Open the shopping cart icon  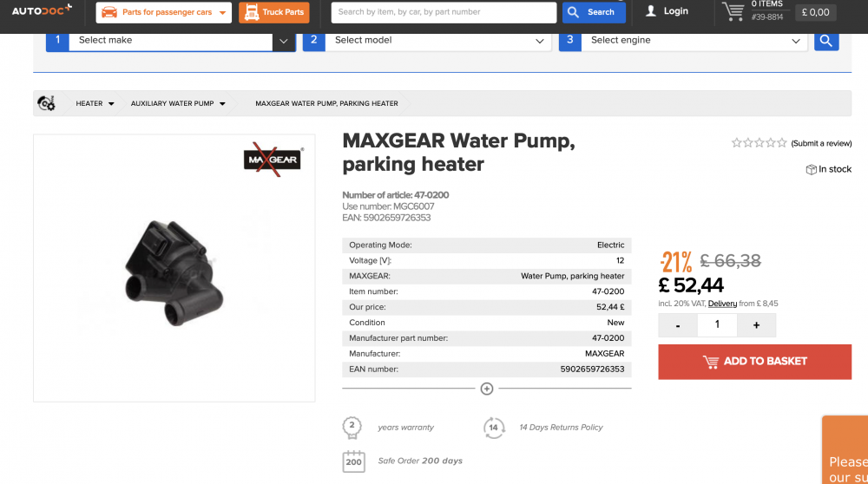(733, 11)
